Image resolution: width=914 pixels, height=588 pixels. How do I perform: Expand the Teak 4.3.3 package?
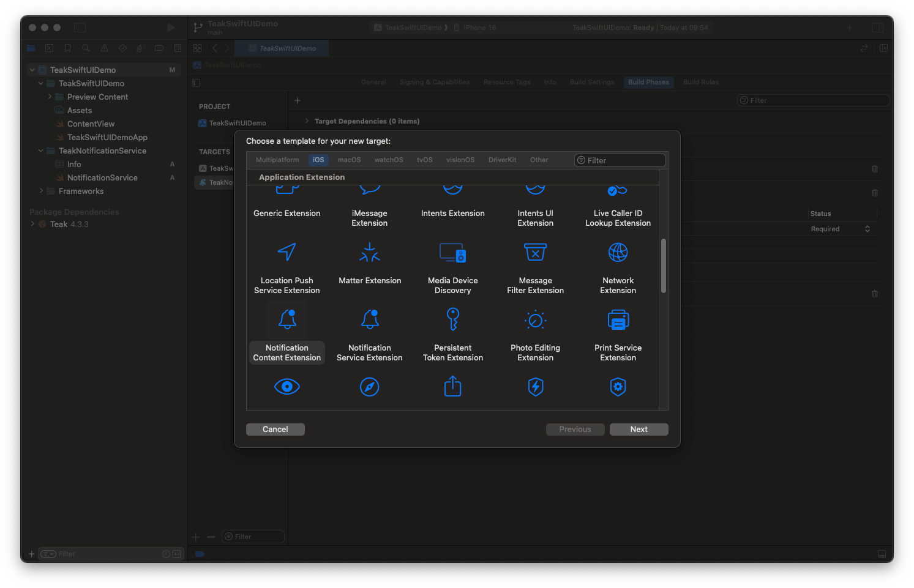[x=32, y=224]
